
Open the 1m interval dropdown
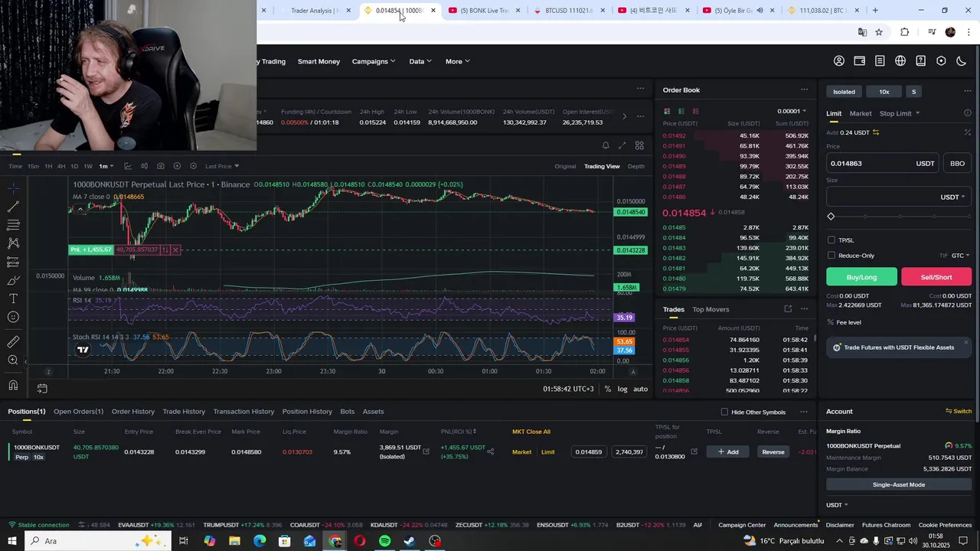point(106,166)
